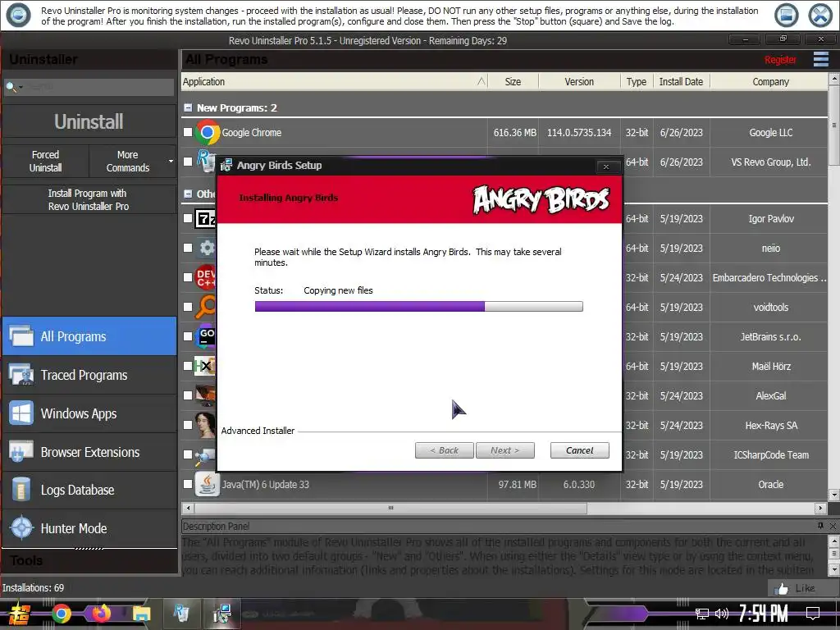This screenshot has width=840, height=630.
Task: Click Install Program with Revo Uninstaller Pro
Action: (89, 199)
